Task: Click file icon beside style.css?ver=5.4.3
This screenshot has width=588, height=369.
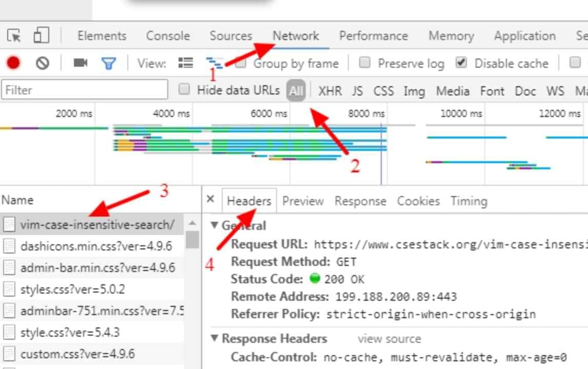Action: [9, 332]
